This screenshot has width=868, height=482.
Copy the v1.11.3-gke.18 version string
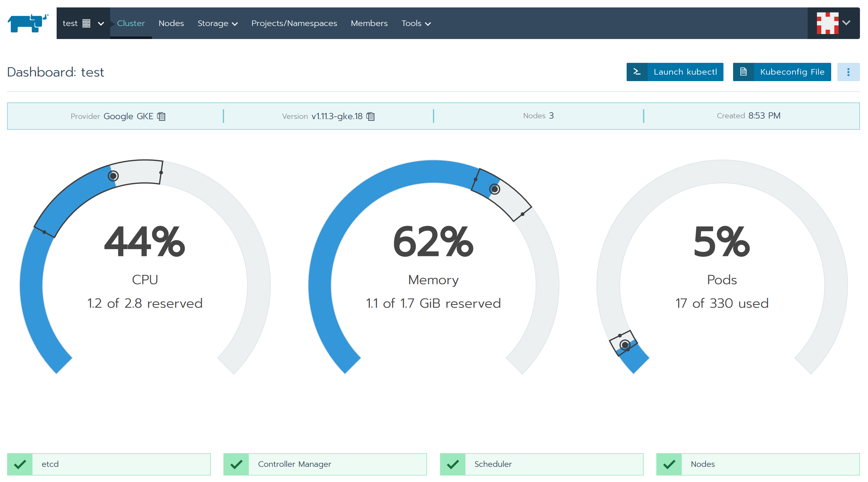370,116
